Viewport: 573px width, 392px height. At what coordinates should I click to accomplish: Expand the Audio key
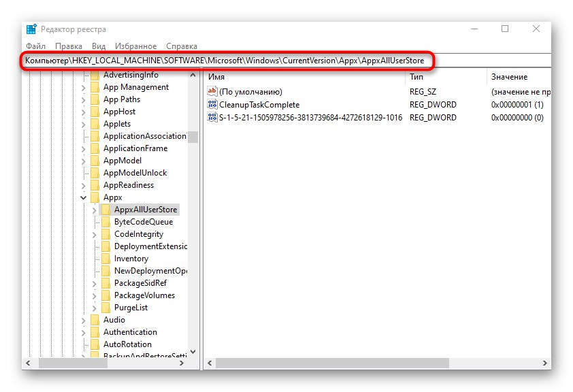(83, 321)
